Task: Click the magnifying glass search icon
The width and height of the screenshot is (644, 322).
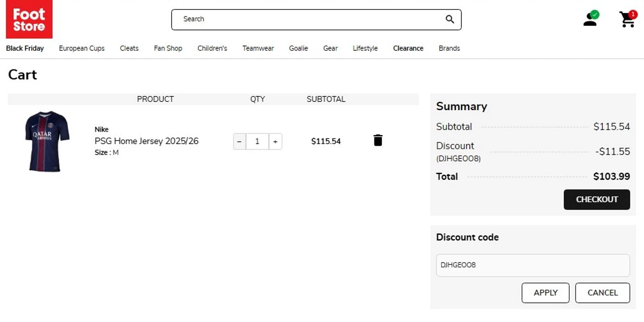Action: point(450,19)
